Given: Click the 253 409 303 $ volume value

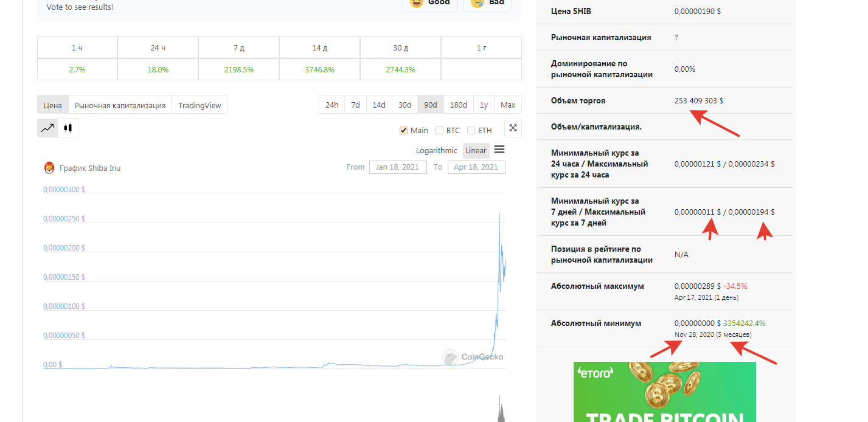Looking at the screenshot, I should pos(699,100).
